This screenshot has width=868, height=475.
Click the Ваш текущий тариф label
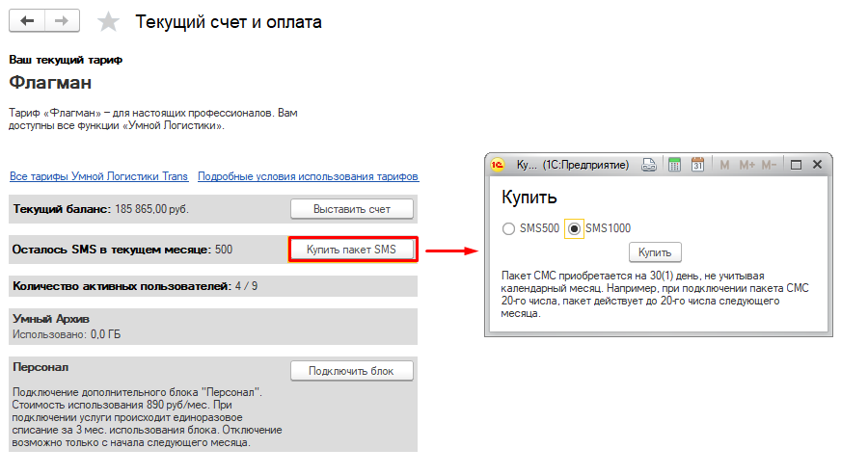click(x=66, y=60)
